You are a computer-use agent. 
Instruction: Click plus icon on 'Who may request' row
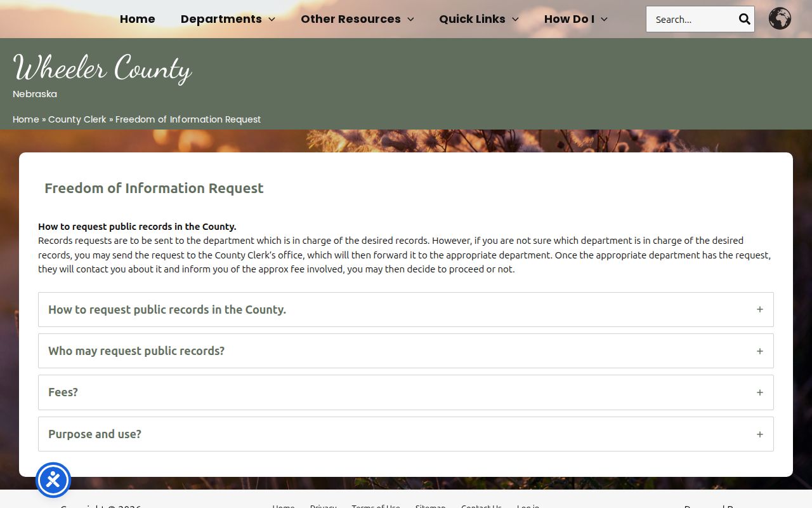point(759,351)
